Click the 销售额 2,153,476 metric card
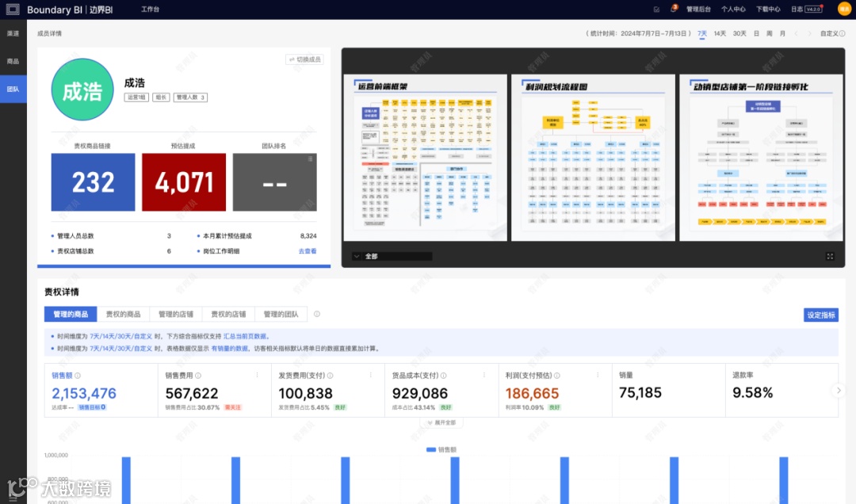The height and width of the screenshot is (504, 856). pos(101,391)
